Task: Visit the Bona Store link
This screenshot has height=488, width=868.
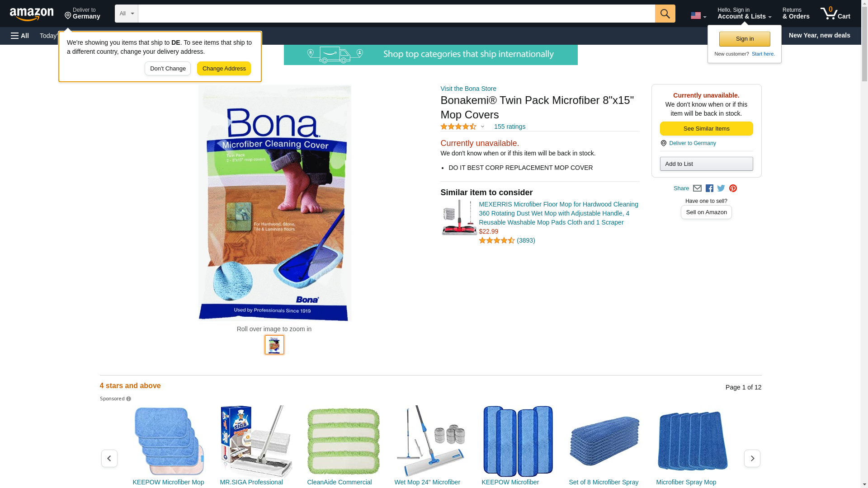Action: [468, 89]
